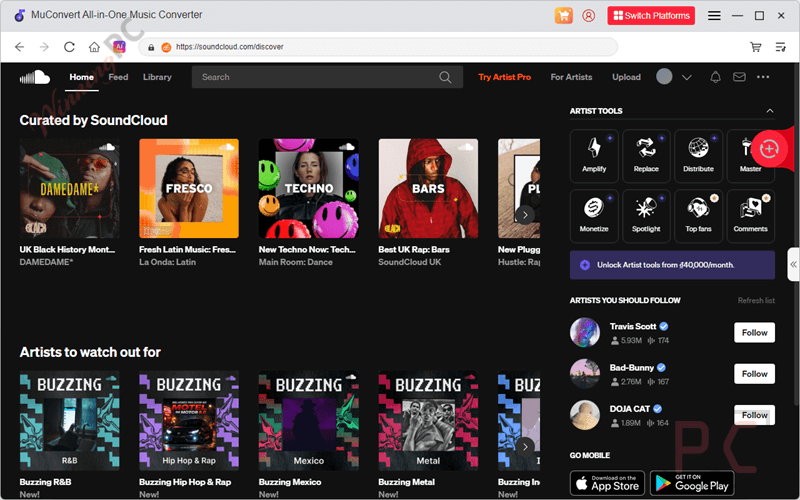Click the red add-to-conversion floating button
The height and width of the screenshot is (500, 800).
click(769, 148)
